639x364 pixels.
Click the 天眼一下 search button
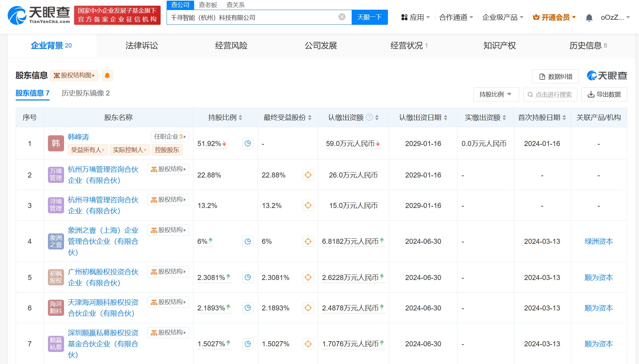click(x=369, y=17)
